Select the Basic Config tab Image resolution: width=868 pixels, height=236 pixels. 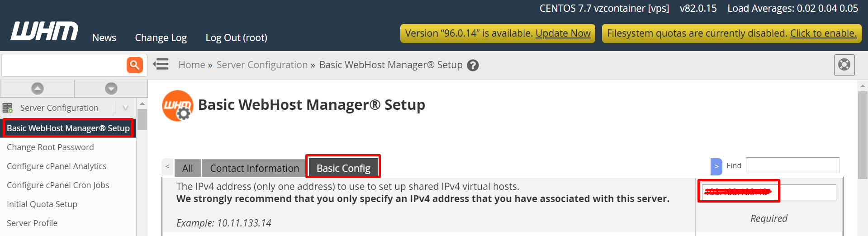click(x=343, y=168)
